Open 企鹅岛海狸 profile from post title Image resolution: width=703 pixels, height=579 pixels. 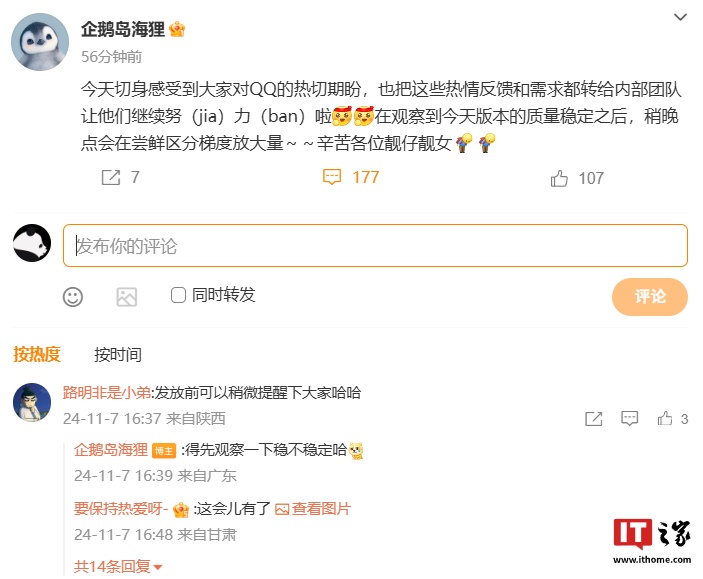click(x=123, y=30)
